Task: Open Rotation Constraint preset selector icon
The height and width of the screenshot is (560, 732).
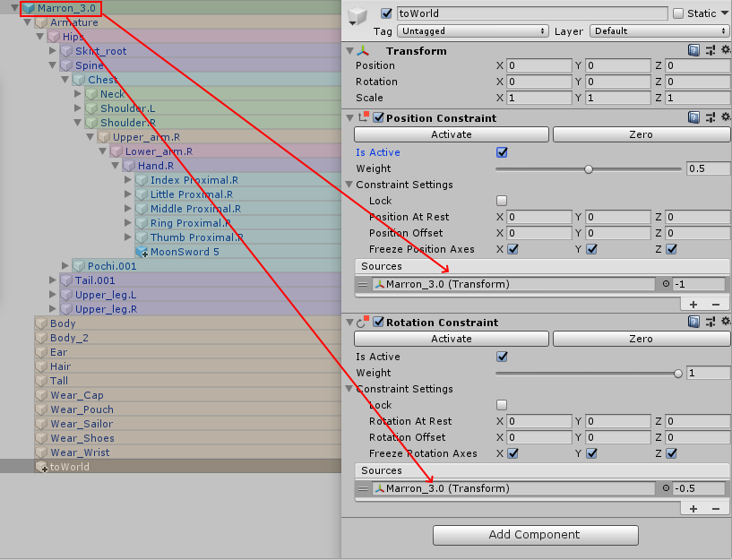Action: point(710,322)
